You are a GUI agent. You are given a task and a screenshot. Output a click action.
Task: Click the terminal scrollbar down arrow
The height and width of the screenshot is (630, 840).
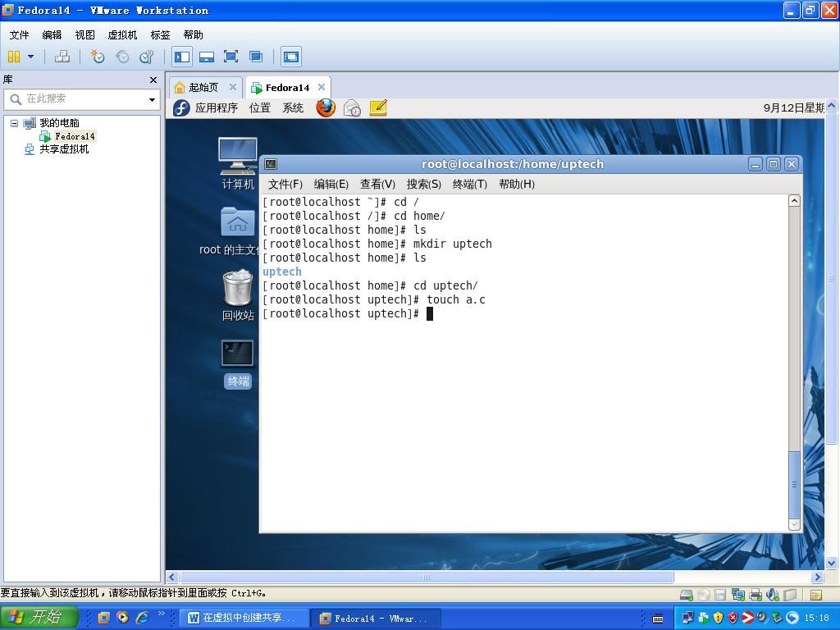pyautogui.click(x=794, y=524)
